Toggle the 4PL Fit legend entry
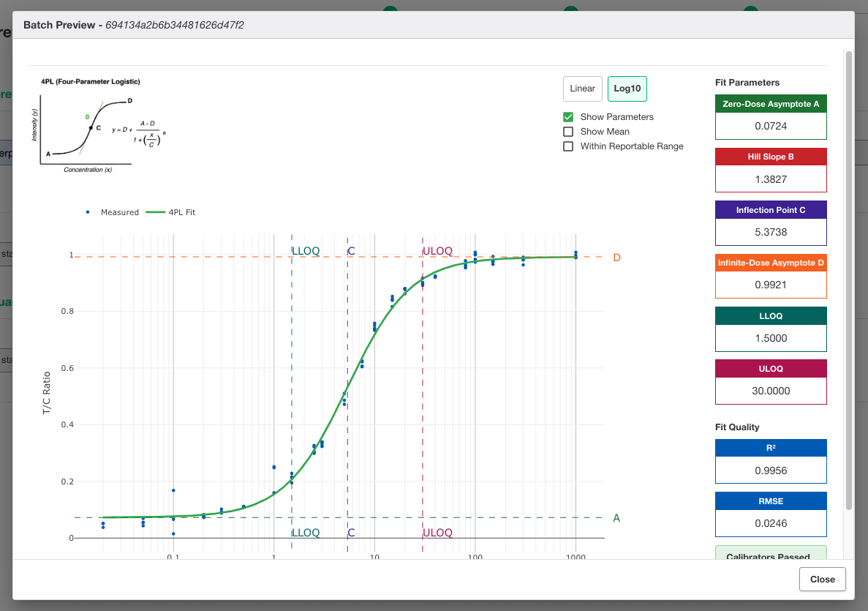This screenshot has height=611, width=868. coord(170,212)
